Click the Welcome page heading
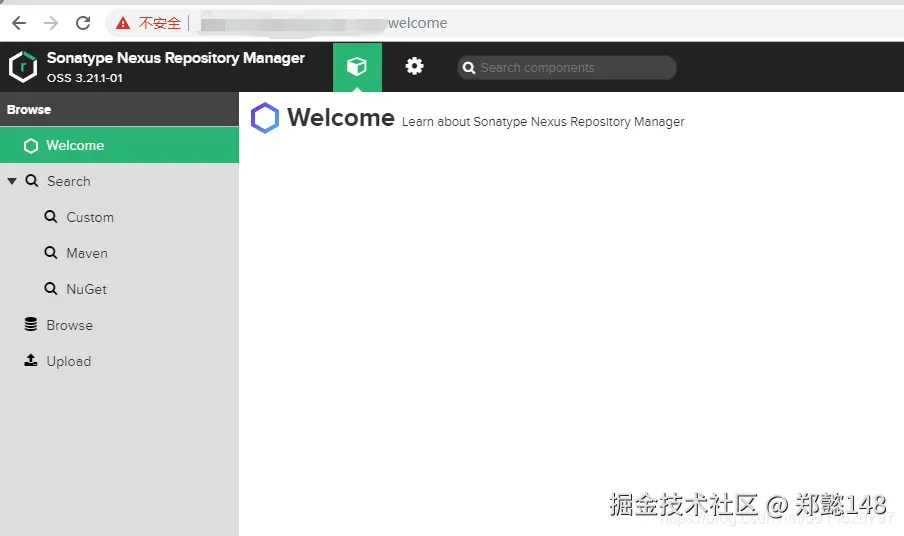This screenshot has width=904, height=536. pos(341,118)
